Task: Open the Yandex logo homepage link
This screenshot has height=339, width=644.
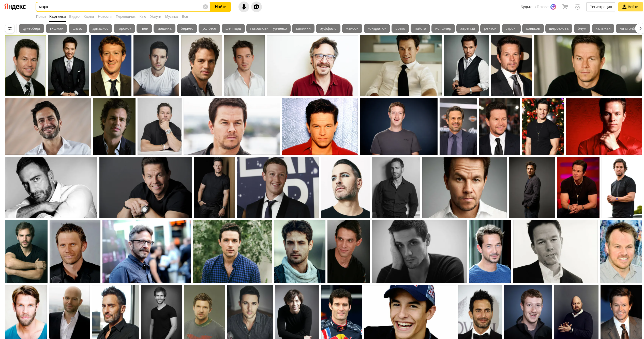Action: point(15,7)
